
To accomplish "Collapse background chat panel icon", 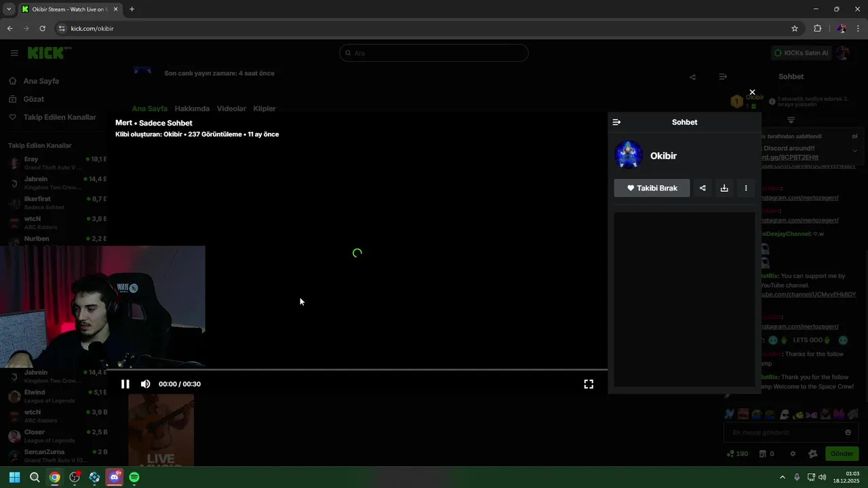I will click(723, 77).
